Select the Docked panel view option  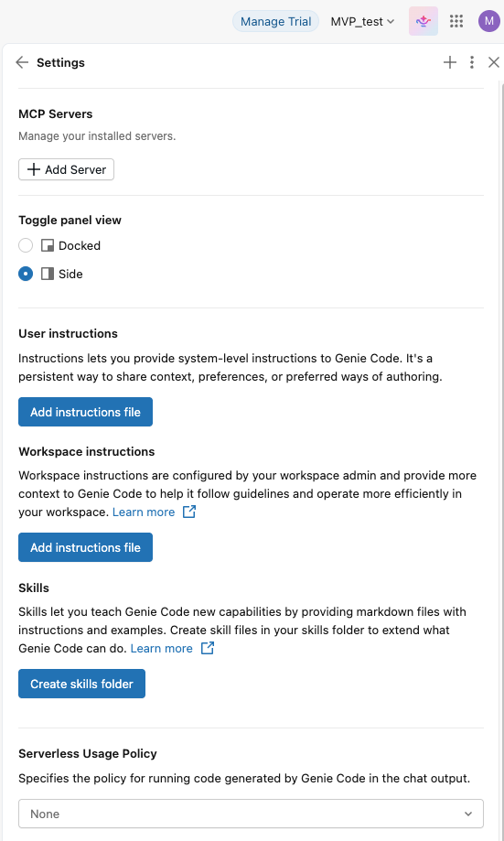click(x=26, y=245)
